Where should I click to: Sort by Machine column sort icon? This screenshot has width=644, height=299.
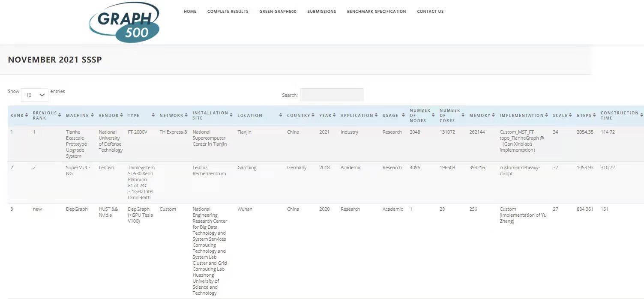tap(93, 116)
